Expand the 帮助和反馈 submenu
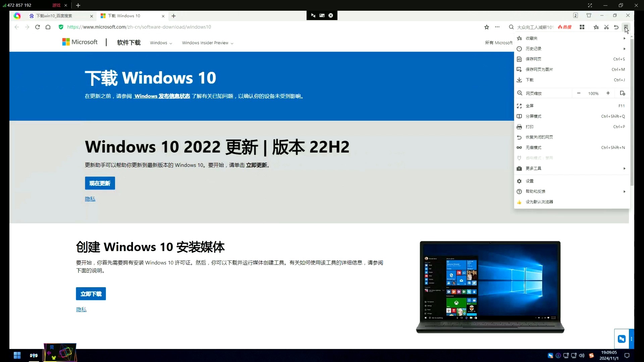This screenshot has height=362, width=644. [x=572, y=191]
